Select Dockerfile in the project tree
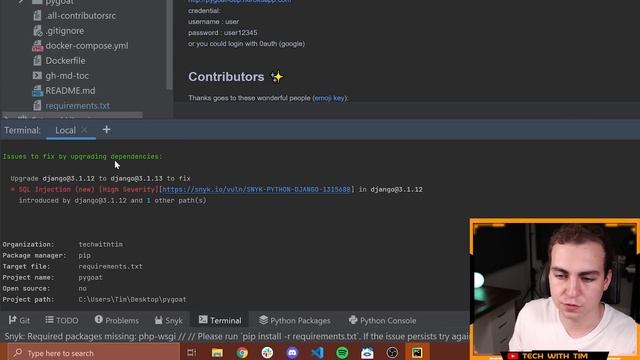The height and width of the screenshot is (360, 640). point(65,61)
